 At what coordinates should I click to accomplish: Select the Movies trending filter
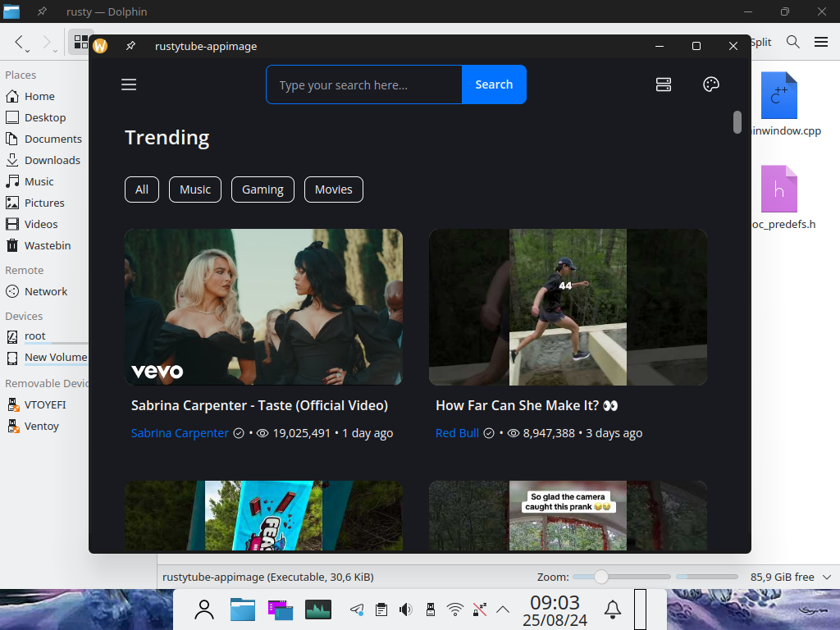[x=334, y=189]
